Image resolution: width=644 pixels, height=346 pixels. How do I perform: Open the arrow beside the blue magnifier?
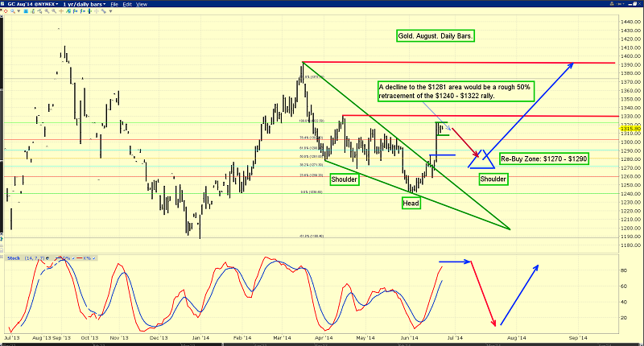click(19, 11)
